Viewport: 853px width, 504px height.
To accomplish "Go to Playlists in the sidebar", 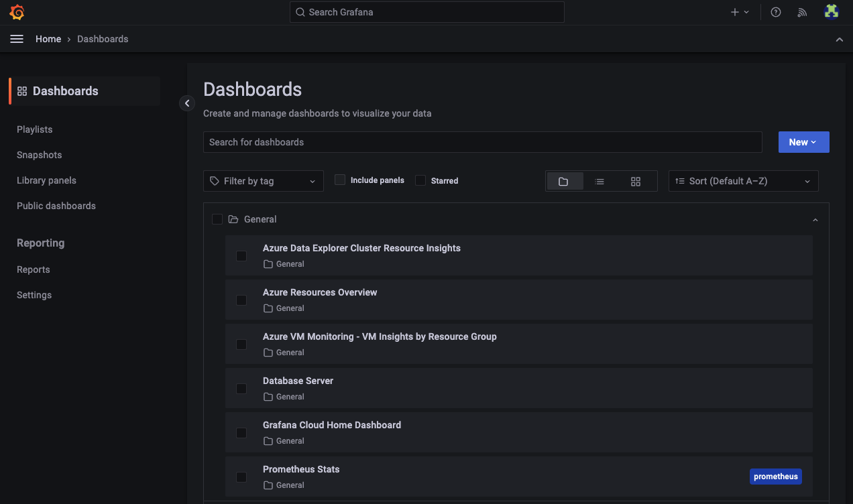I will 34,129.
